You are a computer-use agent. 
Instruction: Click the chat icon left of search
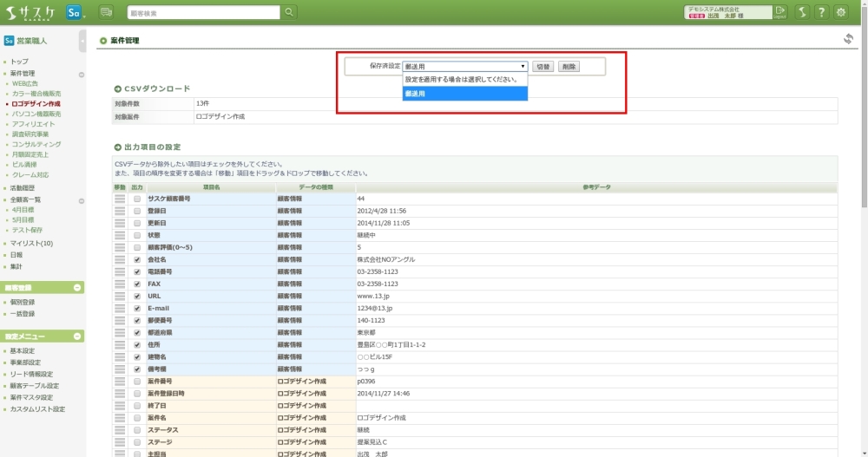point(107,12)
